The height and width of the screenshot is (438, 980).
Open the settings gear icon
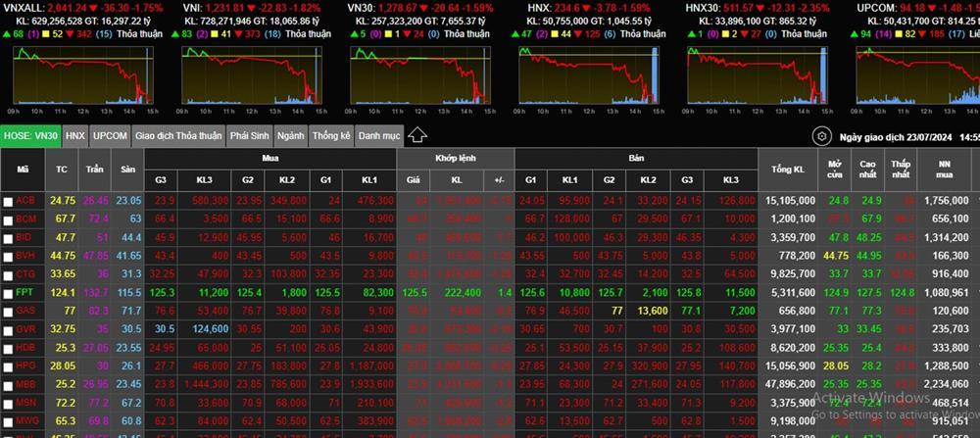point(822,136)
